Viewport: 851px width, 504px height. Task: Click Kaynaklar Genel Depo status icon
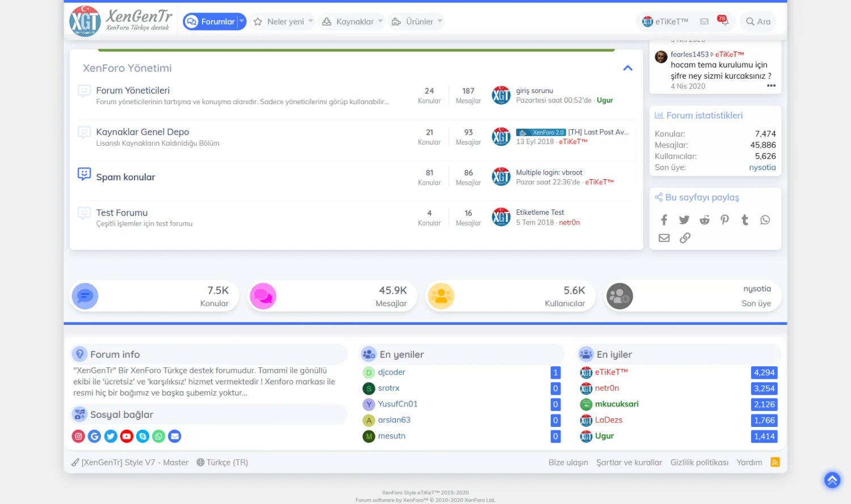point(84,133)
